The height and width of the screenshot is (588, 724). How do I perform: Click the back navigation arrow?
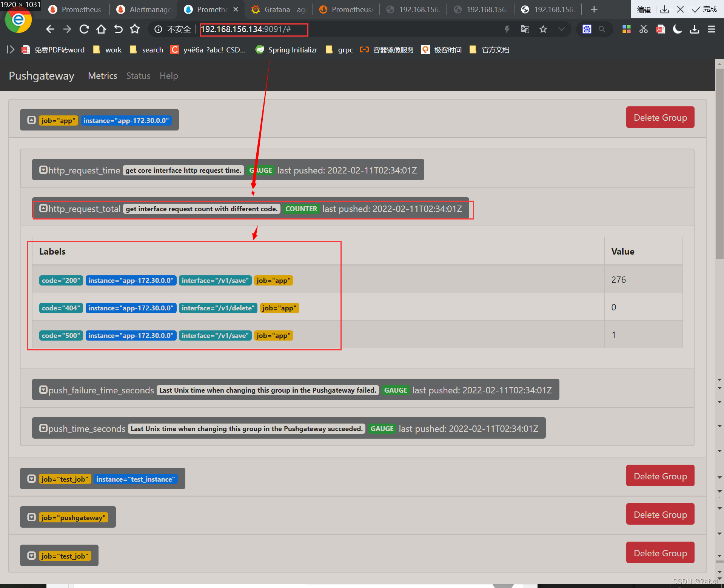pyautogui.click(x=50, y=29)
